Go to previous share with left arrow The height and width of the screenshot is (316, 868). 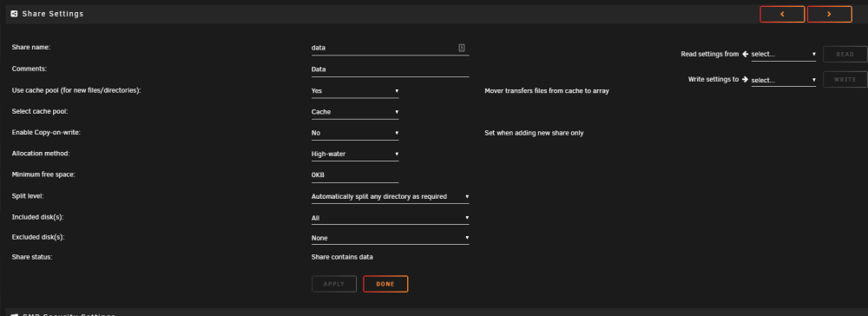(x=782, y=15)
